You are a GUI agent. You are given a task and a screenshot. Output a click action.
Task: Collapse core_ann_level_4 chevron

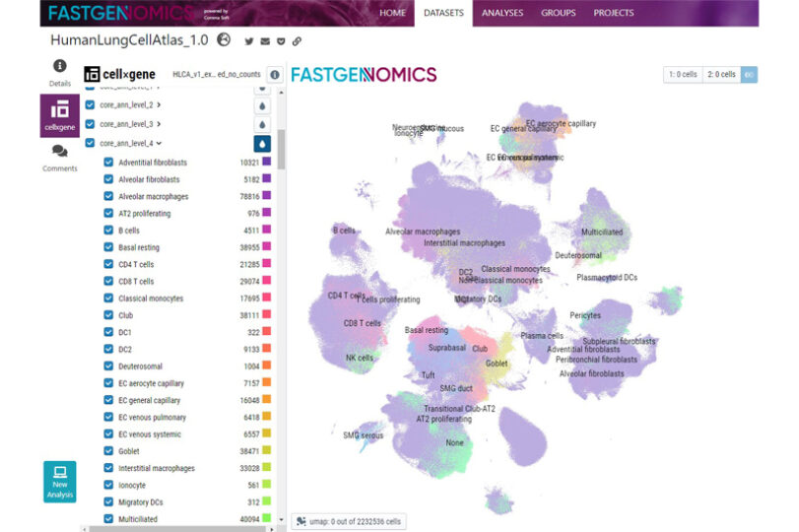click(159, 144)
